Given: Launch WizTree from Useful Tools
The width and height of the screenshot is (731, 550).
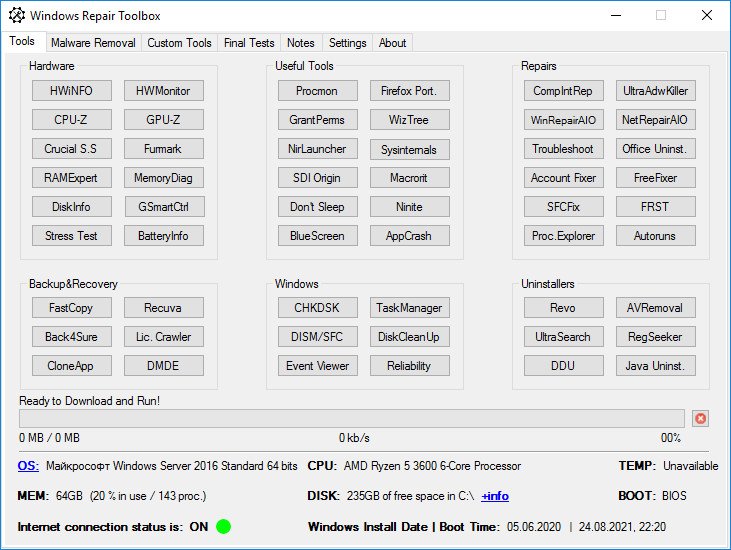Looking at the screenshot, I should coord(409,120).
